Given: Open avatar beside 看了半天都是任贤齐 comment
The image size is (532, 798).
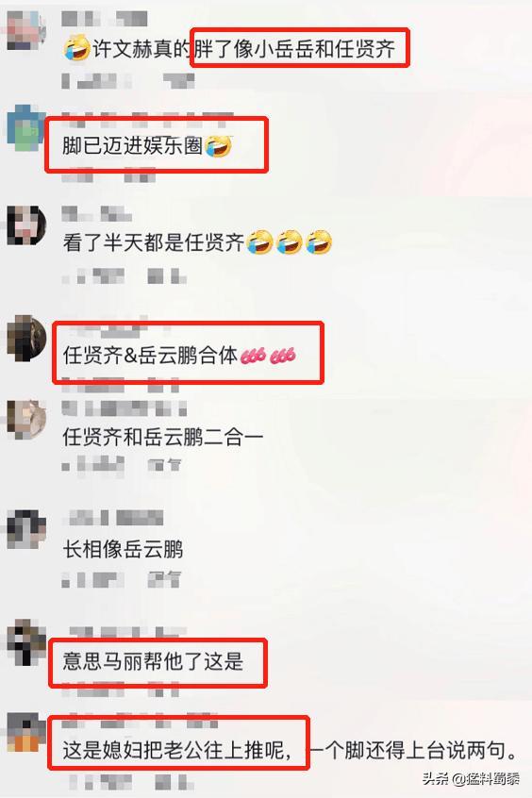Looking at the screenshot, I should click(26, 226).
